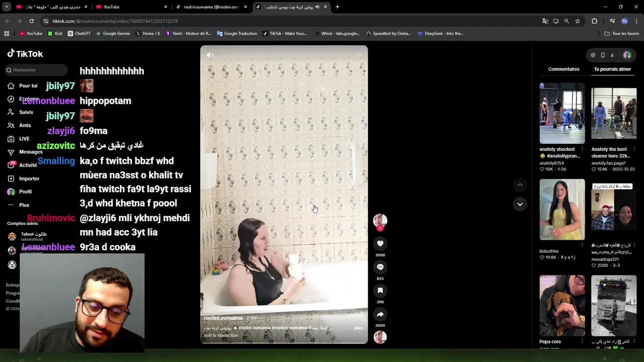Bookmark this page with the star icon
Image resolution: width=644 pixels, height=362 pixels.
(x=578, y=21)
